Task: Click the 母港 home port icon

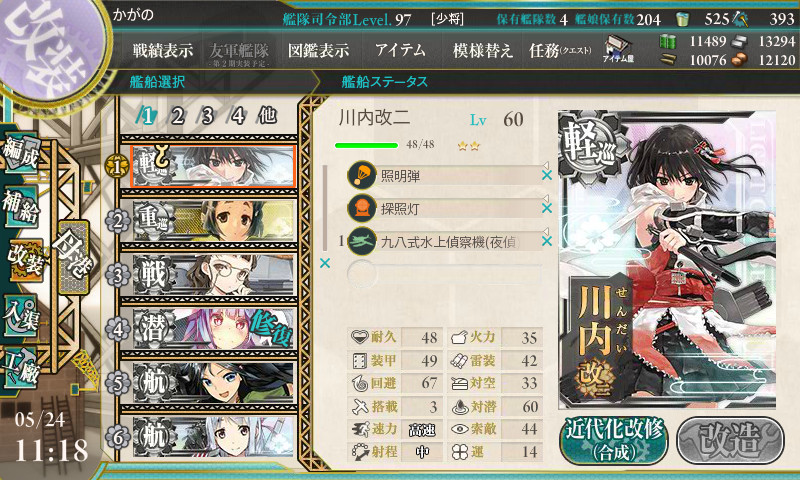Action: coord(73,257)
